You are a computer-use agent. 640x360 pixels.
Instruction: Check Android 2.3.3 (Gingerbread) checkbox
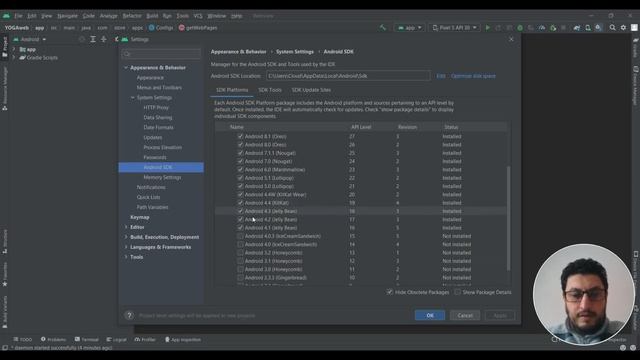point(240,278)
